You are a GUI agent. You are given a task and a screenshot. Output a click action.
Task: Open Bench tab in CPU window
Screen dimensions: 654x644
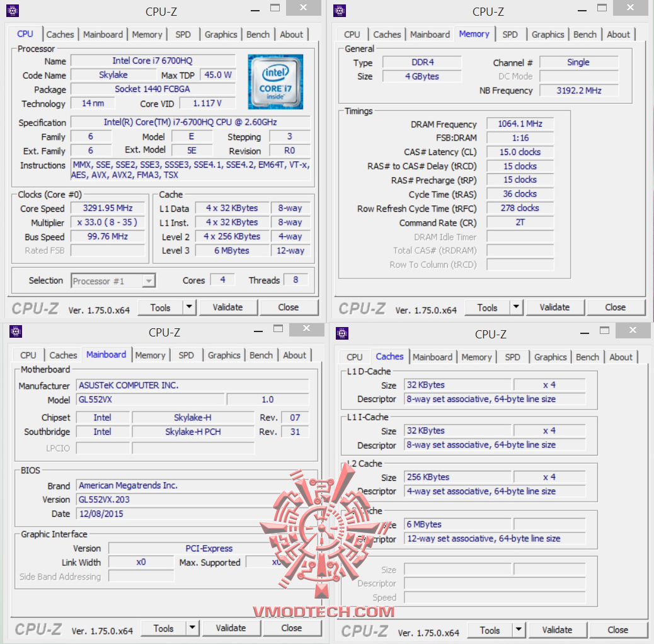pyautogui.click(x=258, y=35)
